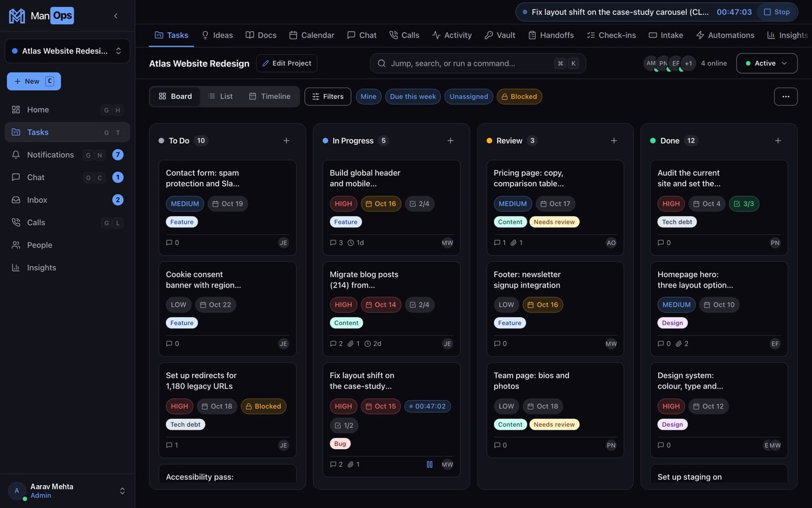Open the Docs tab
The width and height of the screenshot is (812, 508).
261,35
